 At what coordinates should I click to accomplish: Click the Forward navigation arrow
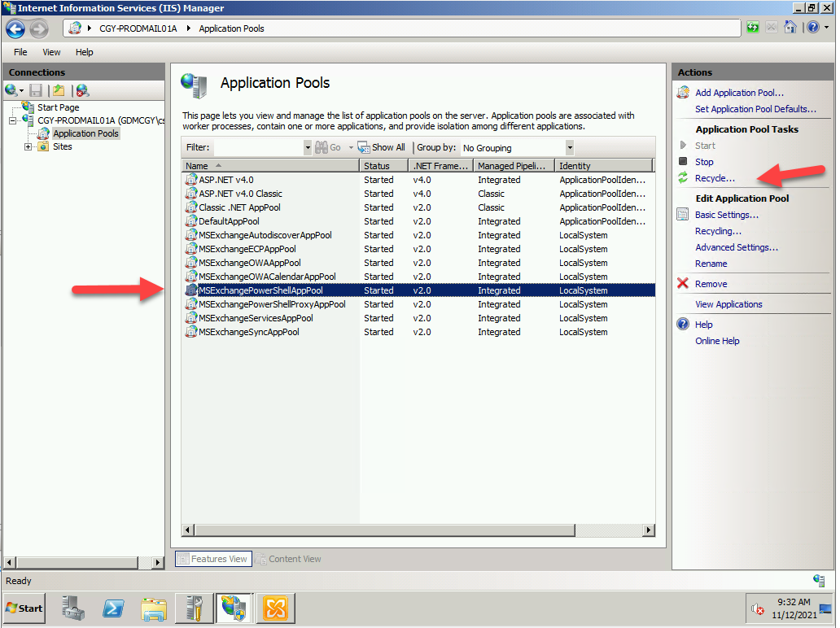(38, 29)
